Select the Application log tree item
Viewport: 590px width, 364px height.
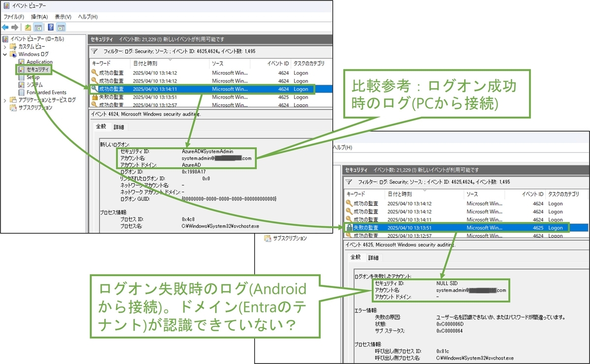39,62
